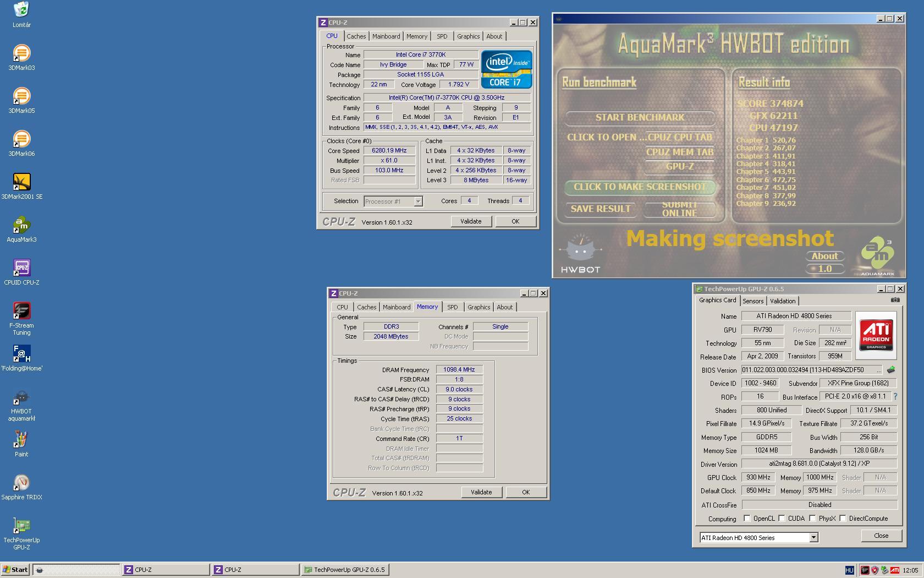Click OK in the lower CPU-Z Memory window
Screen dimensions: 924x578
pyautogui.click(x=526, y=492)
